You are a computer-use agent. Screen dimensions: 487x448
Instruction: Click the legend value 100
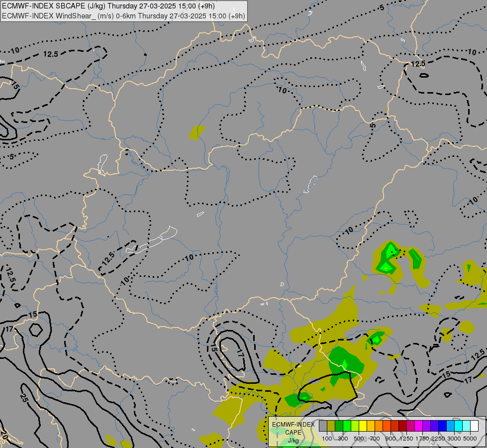tap(327, 439)
